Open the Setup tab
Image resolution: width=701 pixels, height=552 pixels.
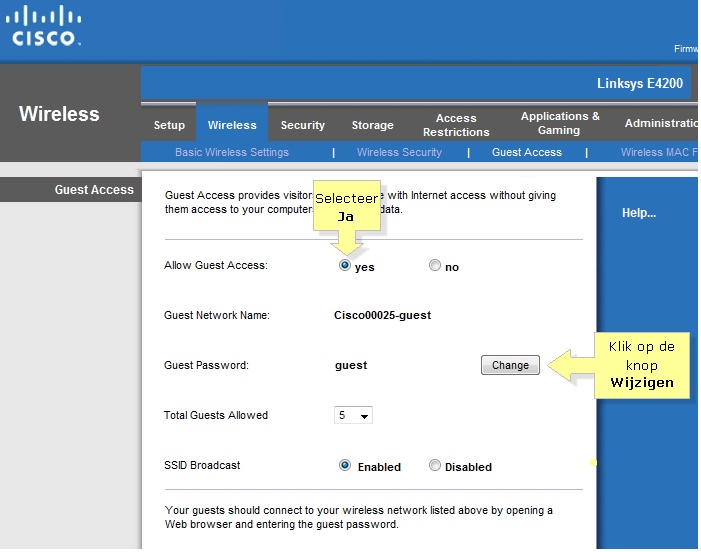169,125
